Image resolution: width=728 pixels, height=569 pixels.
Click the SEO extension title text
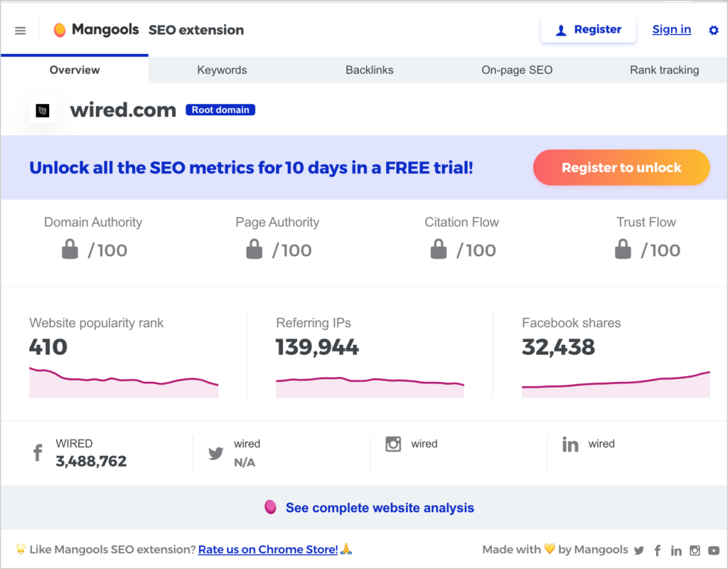click(196, 30)
